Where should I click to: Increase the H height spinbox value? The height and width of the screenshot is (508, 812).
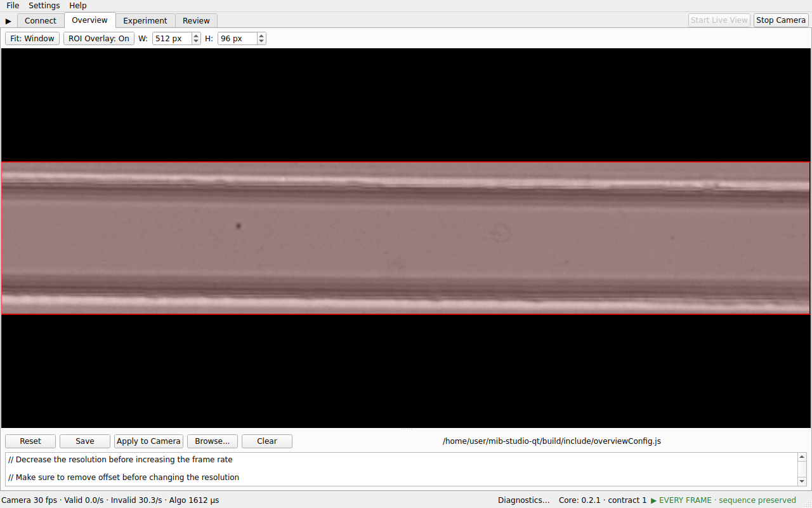(x=261, y=36)
